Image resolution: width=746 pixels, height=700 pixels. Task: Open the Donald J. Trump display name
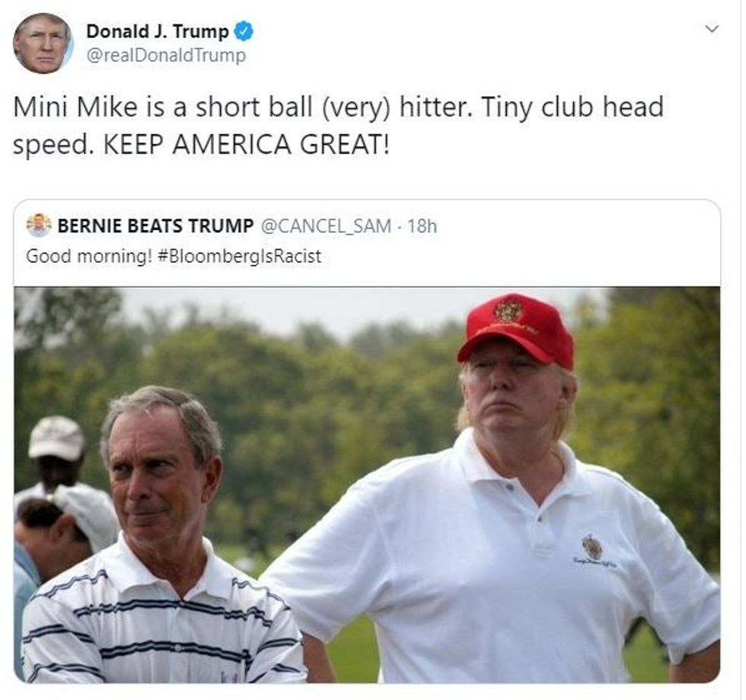click(158, 31)
